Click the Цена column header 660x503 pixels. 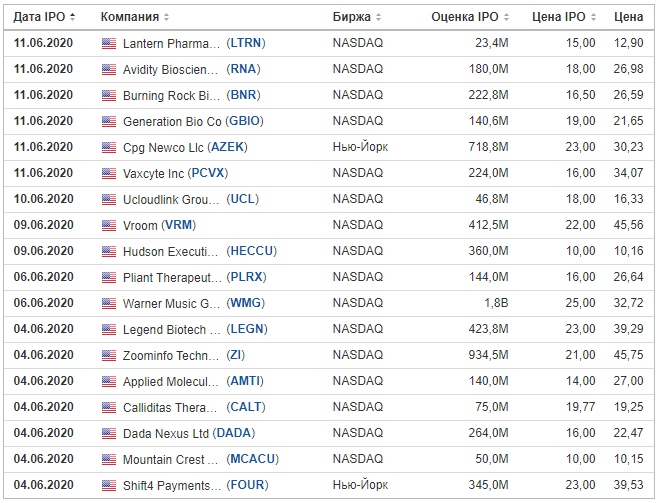628,18
